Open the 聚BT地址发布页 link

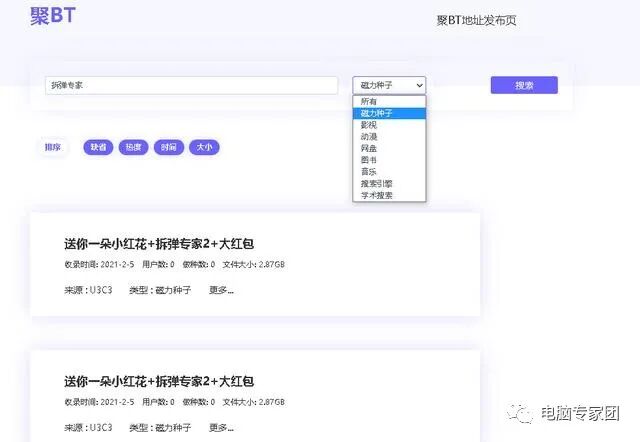(x=476, y=20)
